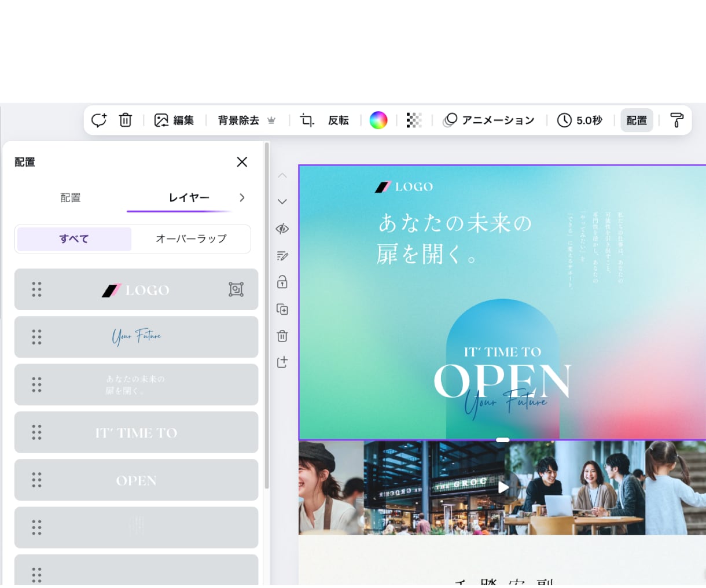The width and height of the screenshot is (706, 588).
Task: Select the IT' TIME TO layer row
Action: coord(136,432)
